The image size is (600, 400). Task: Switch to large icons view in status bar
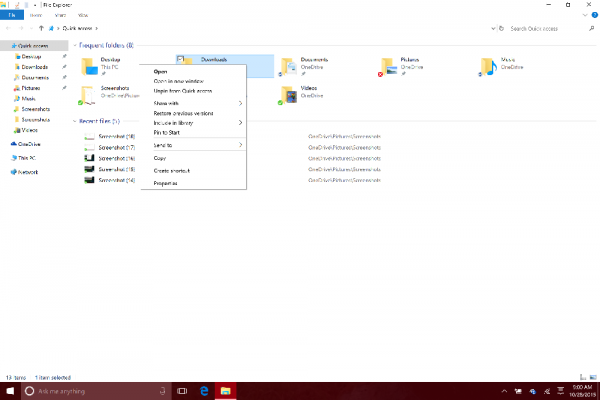tap(593, 377)
